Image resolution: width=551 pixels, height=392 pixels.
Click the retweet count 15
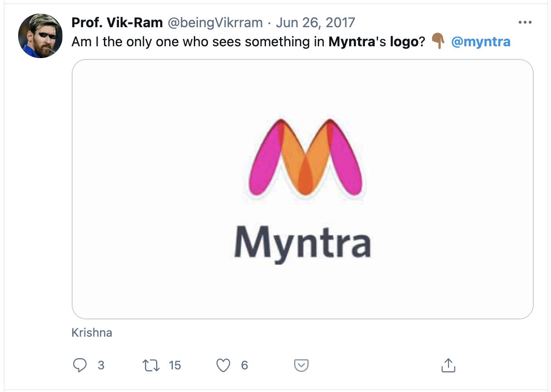click(175, 365)
